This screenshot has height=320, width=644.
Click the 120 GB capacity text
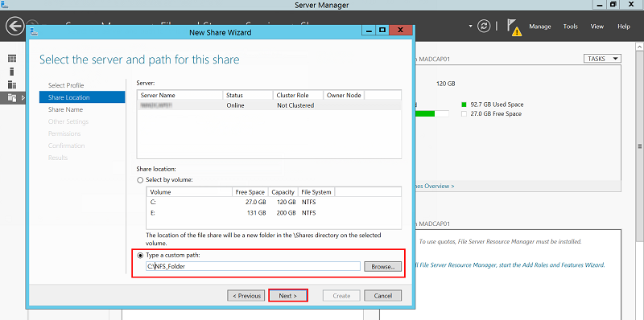pos(445,84)
